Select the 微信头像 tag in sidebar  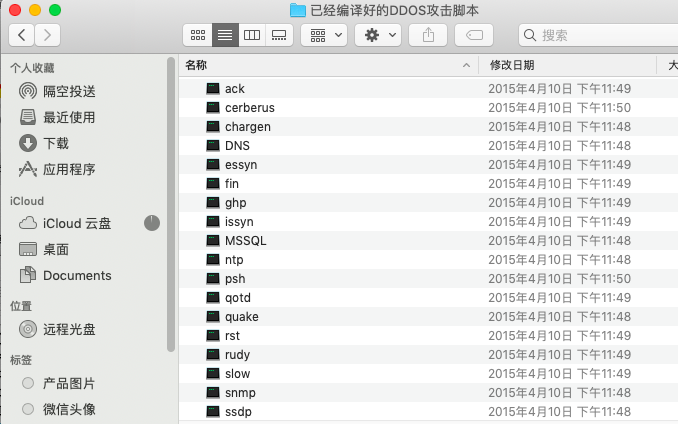pos(58,409)
